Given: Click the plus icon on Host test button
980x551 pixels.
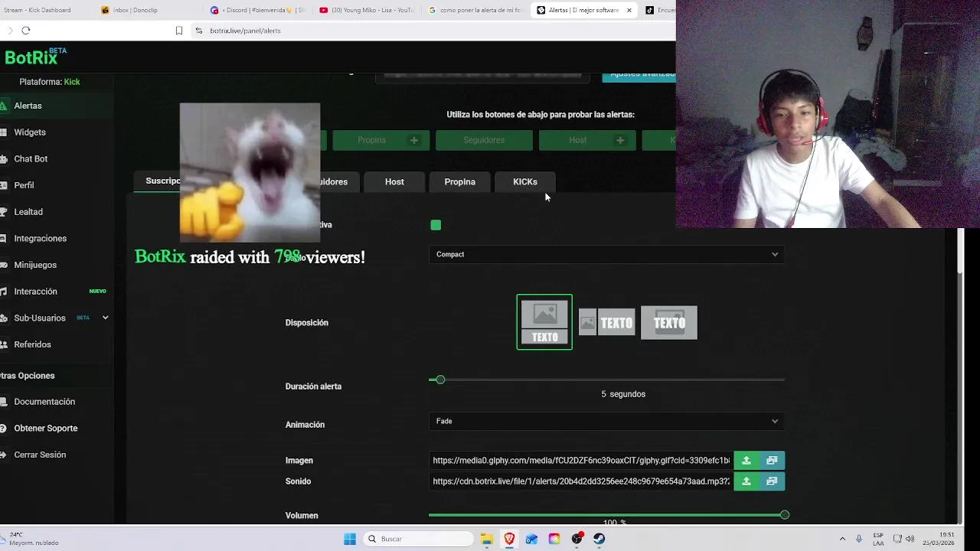Looking at the screenshot, I should point(620,140).
